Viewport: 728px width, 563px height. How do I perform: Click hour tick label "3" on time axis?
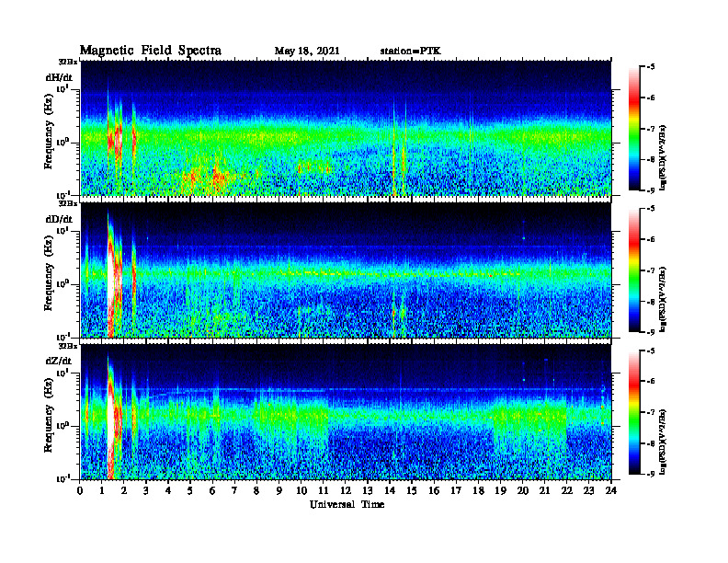pyautogui.click(x=146, y=491)
